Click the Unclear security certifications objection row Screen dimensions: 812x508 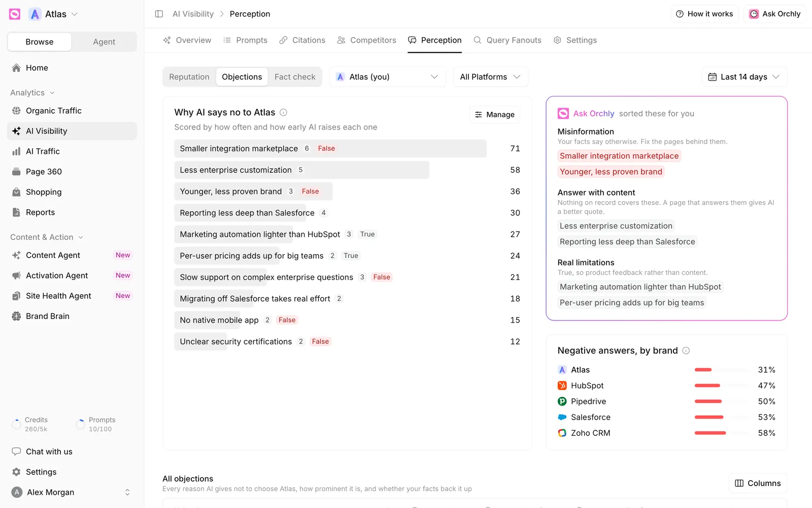pos(347,341)
